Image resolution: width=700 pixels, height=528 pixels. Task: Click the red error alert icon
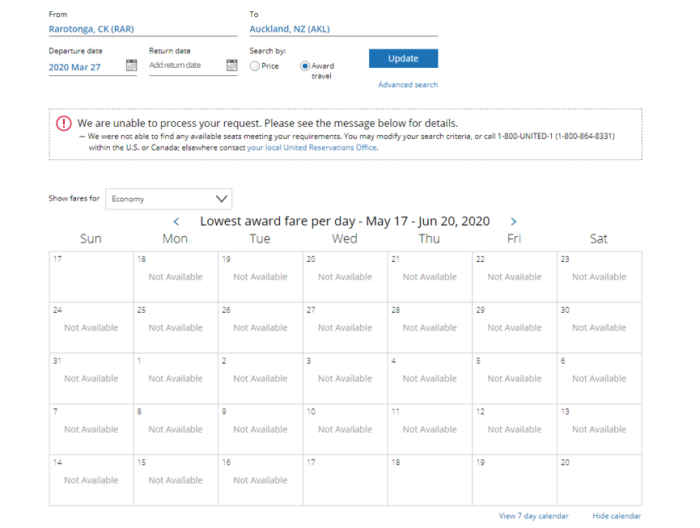tap(64, 123)
